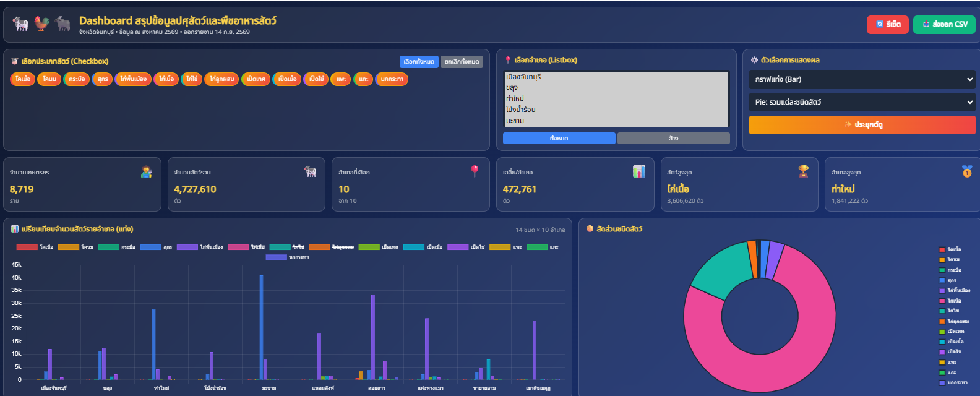This screenshot has height=396, width=980.
Task: Select ขลุง in the district listbox
Action: click(x=616, y=87)
